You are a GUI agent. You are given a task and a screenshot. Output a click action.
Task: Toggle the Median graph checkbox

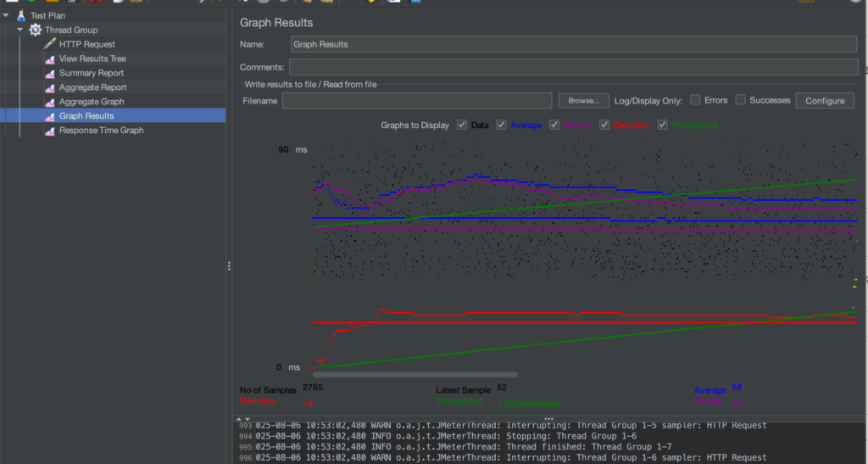tap(554, 125)
